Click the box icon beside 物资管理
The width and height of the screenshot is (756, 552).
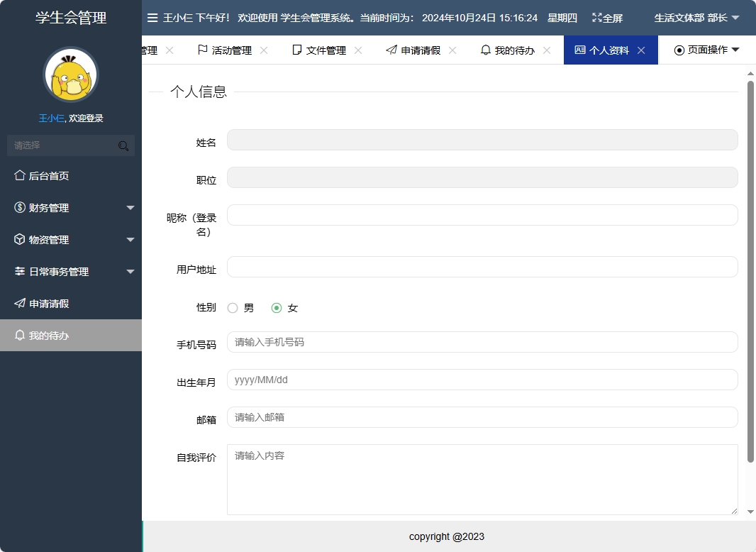(19, 239)
